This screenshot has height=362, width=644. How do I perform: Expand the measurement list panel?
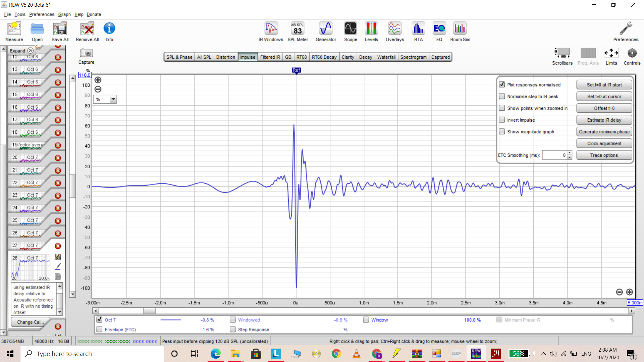22,51
